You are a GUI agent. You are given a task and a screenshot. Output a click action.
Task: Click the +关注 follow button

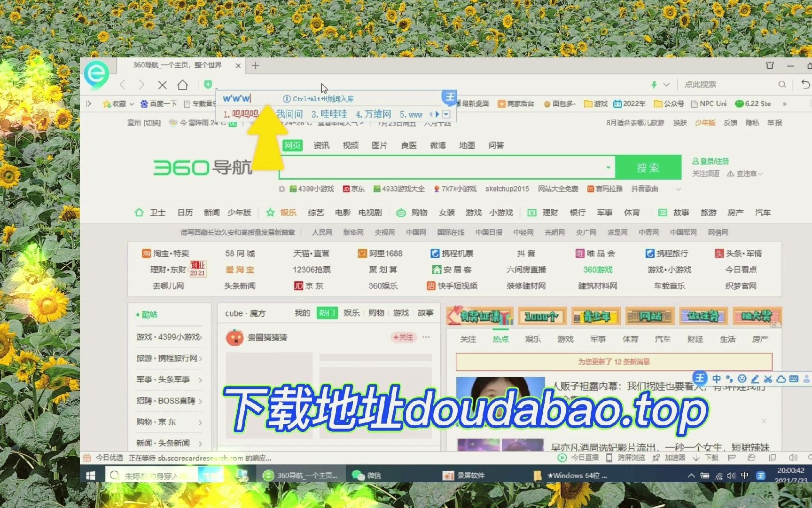pos(404,337)
